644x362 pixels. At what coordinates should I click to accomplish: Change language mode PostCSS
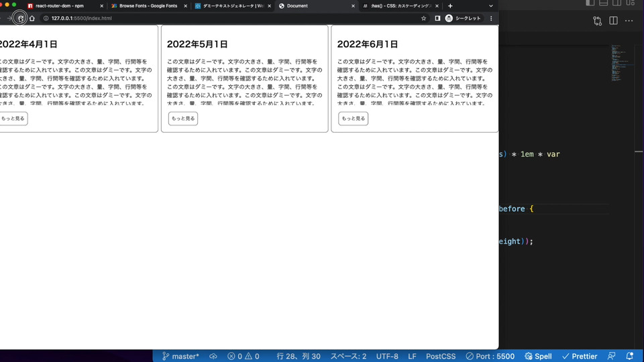pos(441,356)
